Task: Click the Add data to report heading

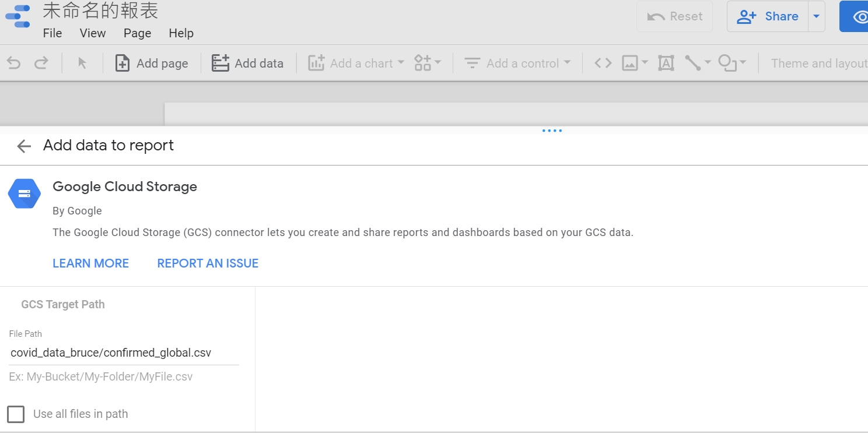Action: 108,145
